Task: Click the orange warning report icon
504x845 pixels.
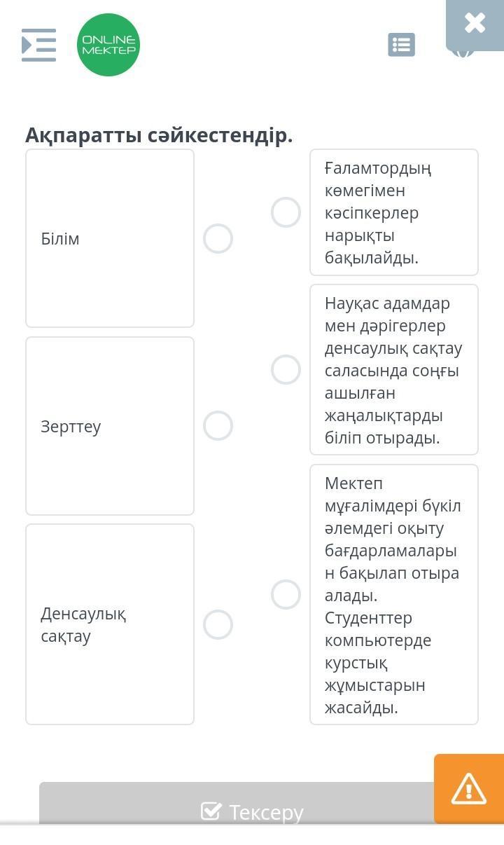Action: 468,788
